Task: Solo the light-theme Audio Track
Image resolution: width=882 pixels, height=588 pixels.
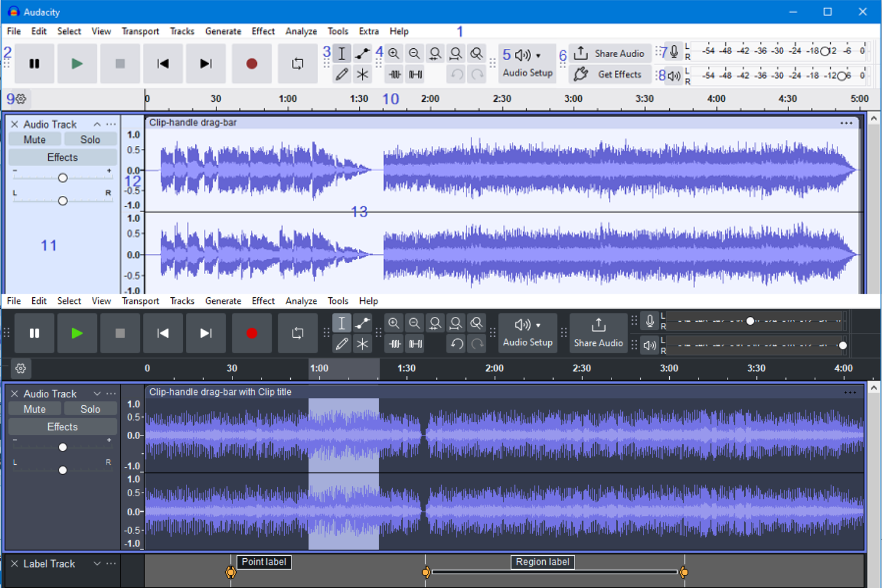Action: click(90, 140)
